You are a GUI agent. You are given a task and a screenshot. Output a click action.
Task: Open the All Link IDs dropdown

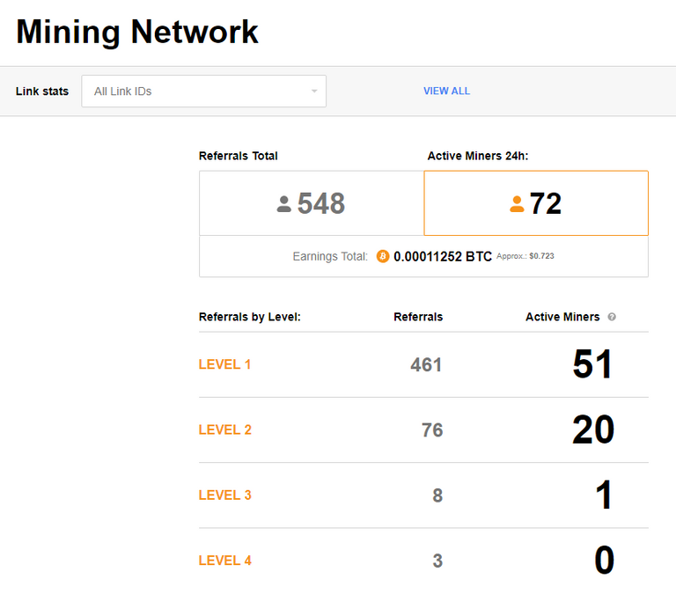tap(203, 91)
